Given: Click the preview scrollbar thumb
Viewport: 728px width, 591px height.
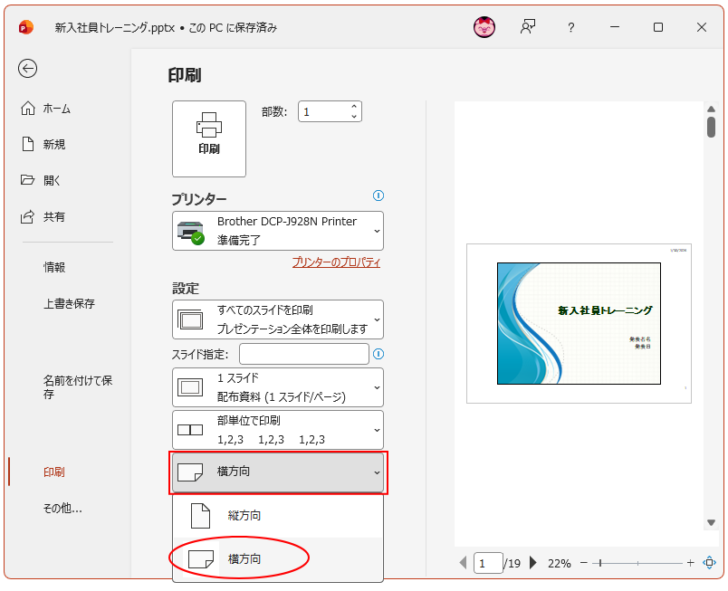Looking at the screenshot, I should pos(711,127).
